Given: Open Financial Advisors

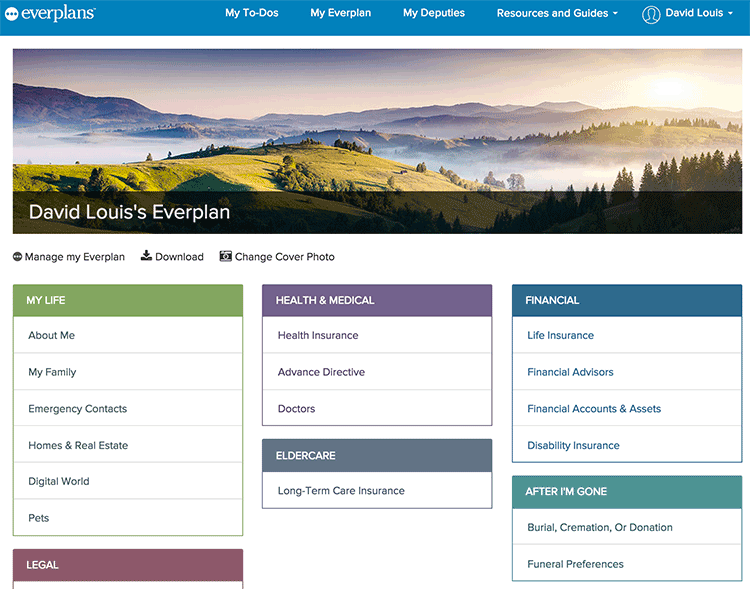Looking at the screenshot, I should (627, 372).
